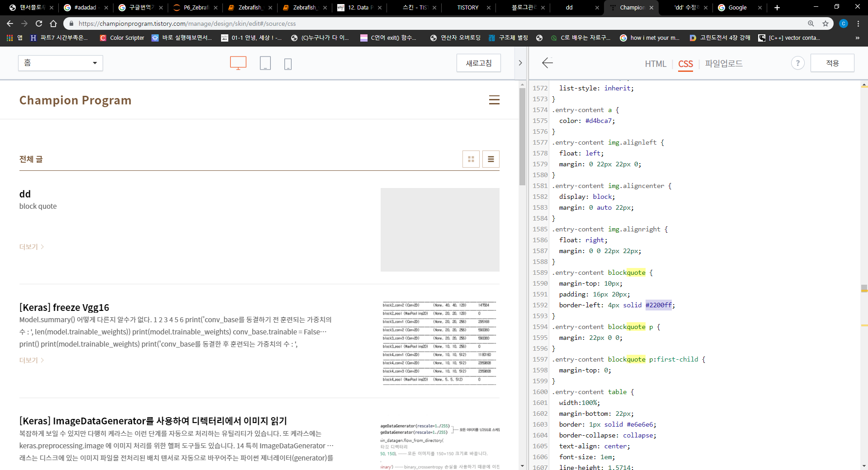
Task: Click the .entry-content table selector line
Action: point(593,392)
